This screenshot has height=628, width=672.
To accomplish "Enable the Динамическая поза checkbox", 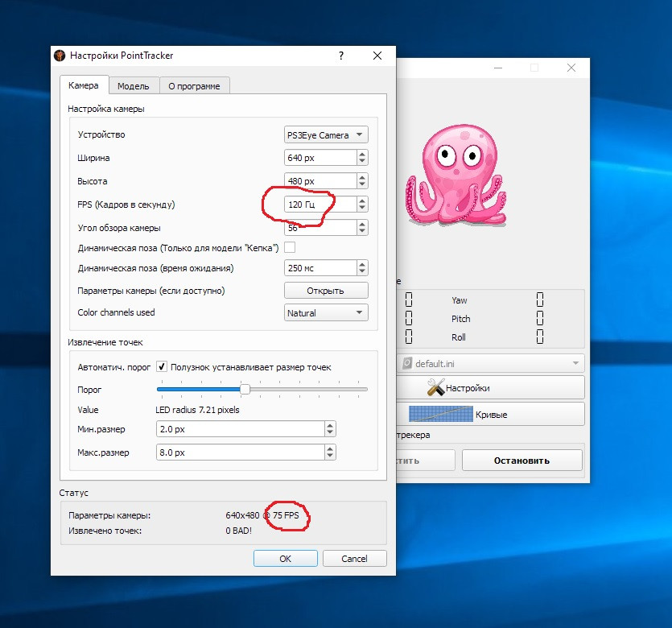I will coord(290,247).
